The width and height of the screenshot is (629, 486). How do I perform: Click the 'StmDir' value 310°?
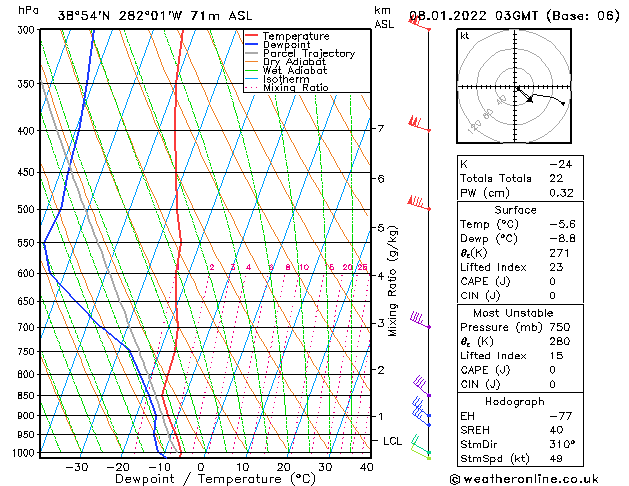[x=562, y=444]
